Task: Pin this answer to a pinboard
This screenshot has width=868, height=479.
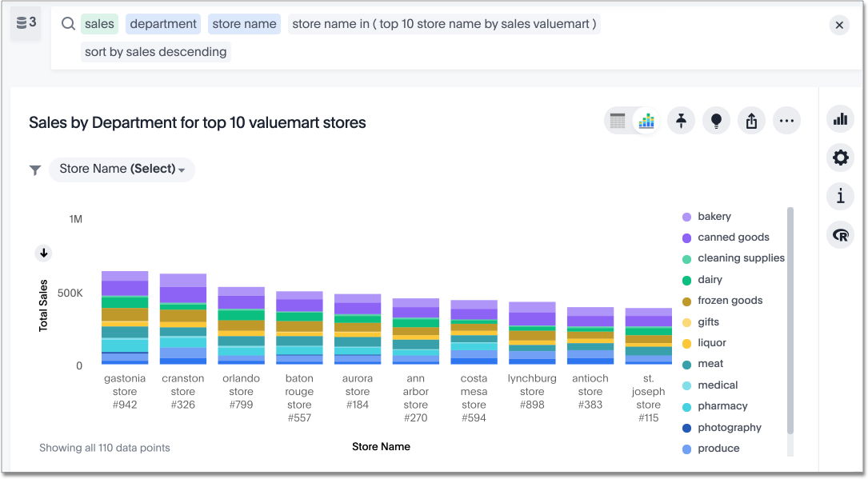Action: pyautogui.click(x=681, y=120)
